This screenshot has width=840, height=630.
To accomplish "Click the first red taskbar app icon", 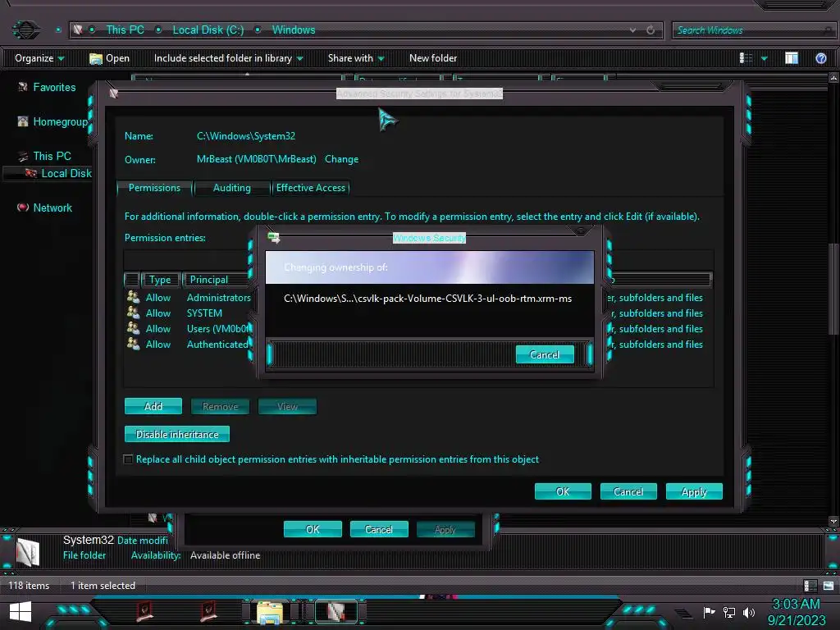I will tap(144, 610).
